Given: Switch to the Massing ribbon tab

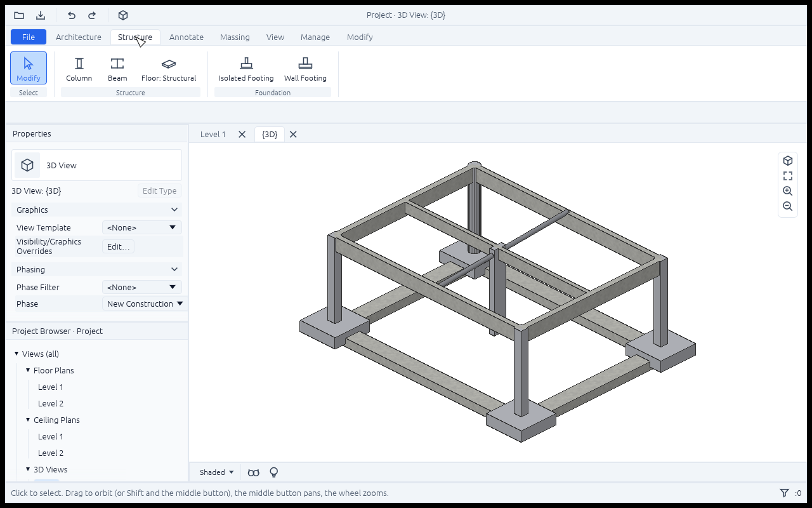Looking at the screenshot, I should coord(235,37).
